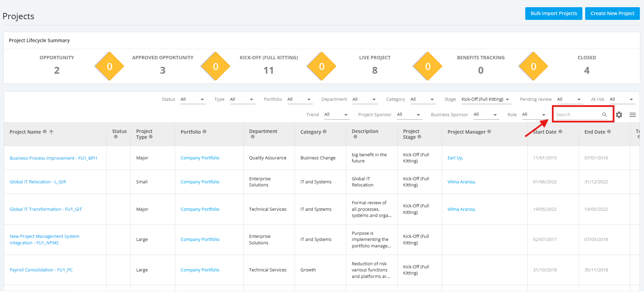Select the Live Project lifecycle stage

(375, 65)
